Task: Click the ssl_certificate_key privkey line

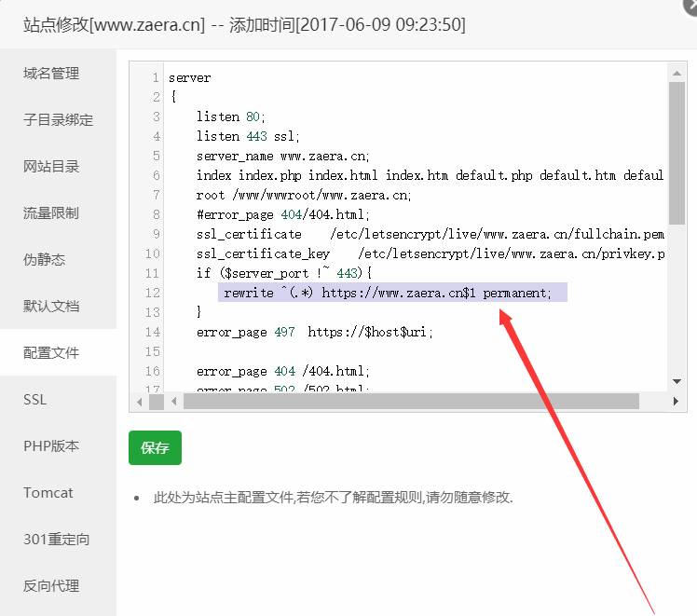Action: (x=430, y=253)
